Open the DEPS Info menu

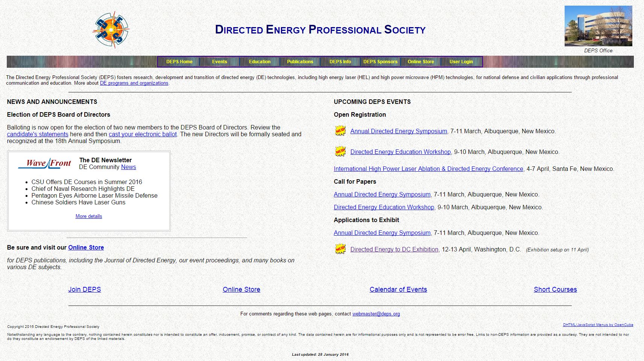click(x=340, y=62)
